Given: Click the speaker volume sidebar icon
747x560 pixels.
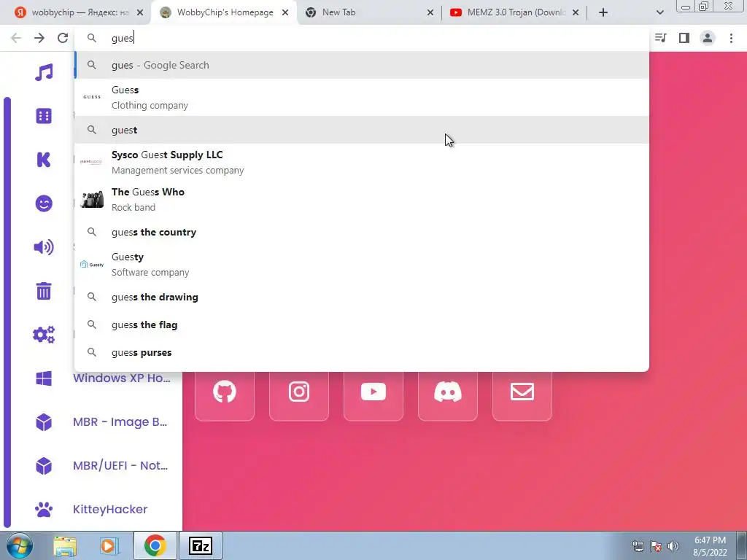Looking at the screenshot, I should pyautogui.click(x=44, y=247).
